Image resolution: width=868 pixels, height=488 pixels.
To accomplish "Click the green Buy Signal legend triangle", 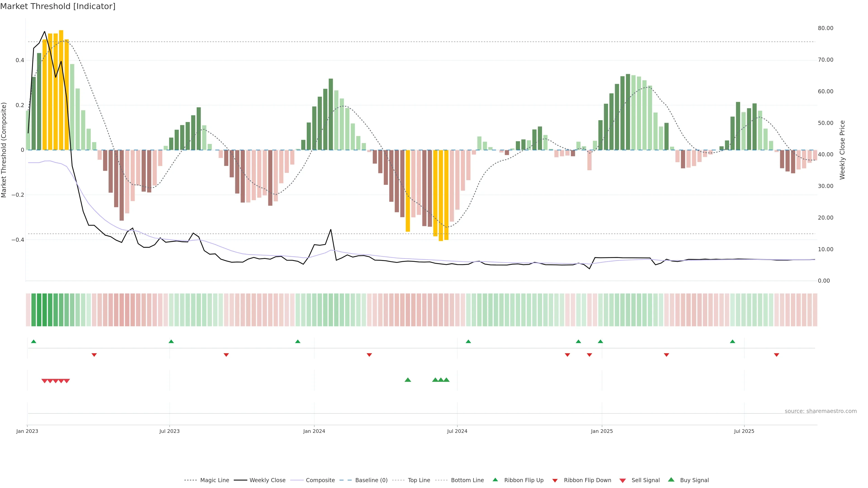I will (x=671, y=480).
